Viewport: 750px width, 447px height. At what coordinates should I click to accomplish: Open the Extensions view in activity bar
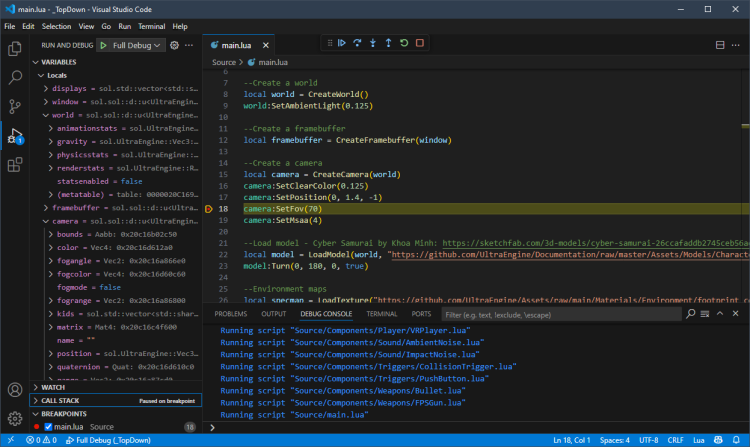coord(15,165)
